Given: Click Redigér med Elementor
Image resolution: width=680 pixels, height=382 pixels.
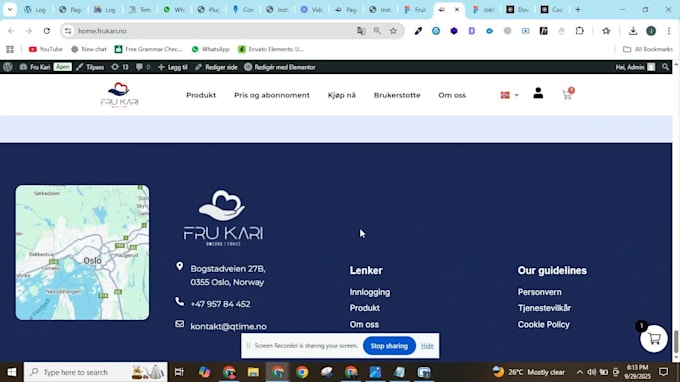Looking at the screenshot, I should click(280, 67).
